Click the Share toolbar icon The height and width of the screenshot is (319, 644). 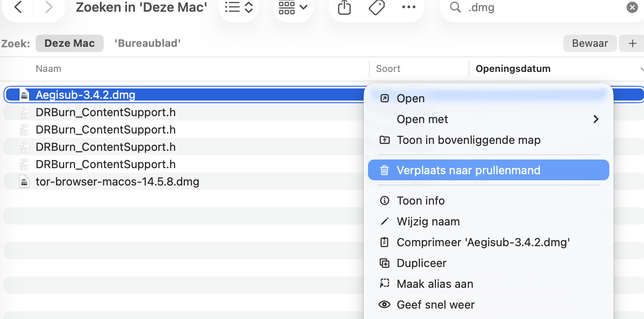[344, 7]
